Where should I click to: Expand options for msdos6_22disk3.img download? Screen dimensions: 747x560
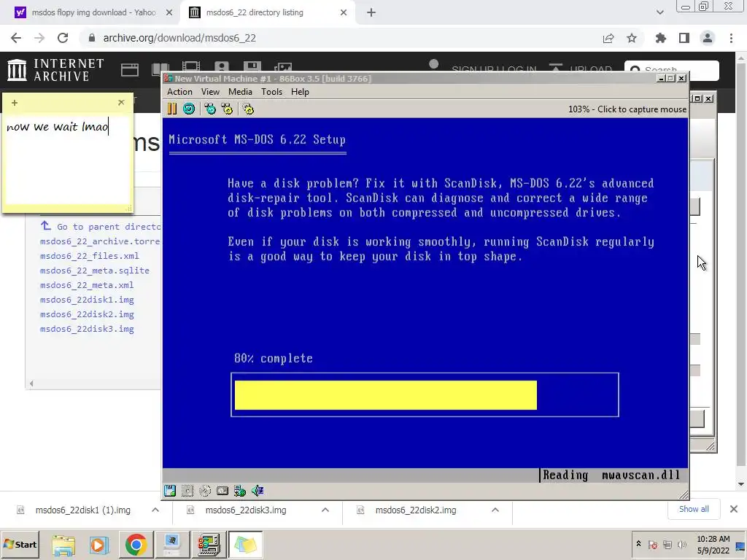[x=325, y=510]
